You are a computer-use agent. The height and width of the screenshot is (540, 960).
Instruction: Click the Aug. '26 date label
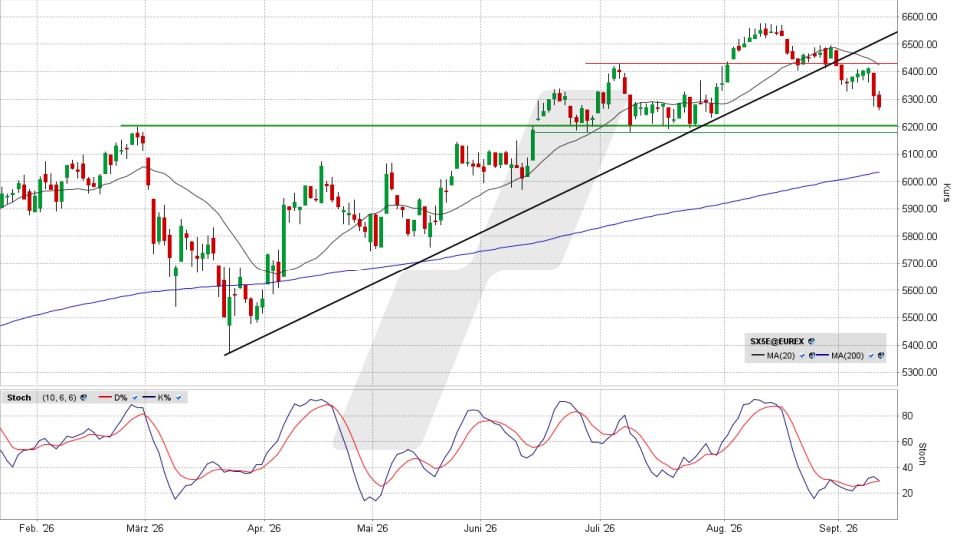724,528
